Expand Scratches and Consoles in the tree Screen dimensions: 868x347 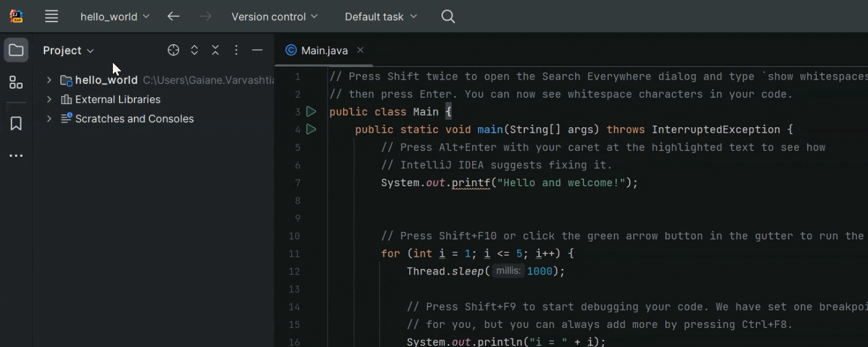(x=49, y=119)
